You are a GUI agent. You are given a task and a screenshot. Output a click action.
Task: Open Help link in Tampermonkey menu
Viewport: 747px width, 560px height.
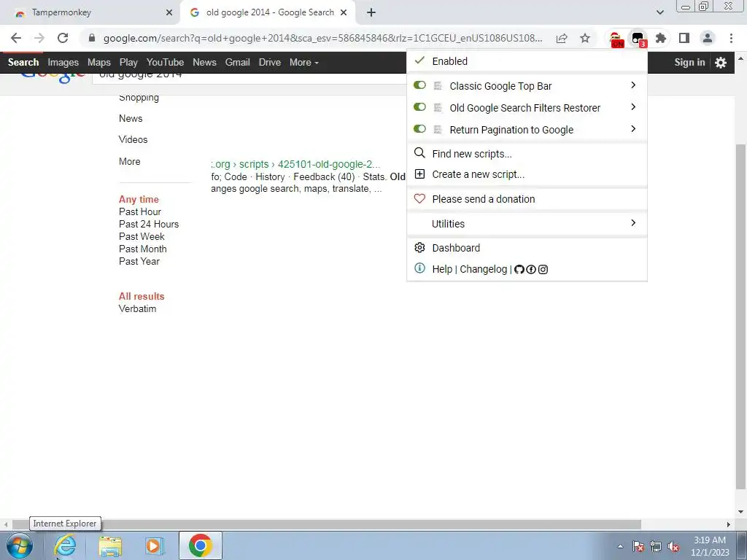[x=442, y=270]
